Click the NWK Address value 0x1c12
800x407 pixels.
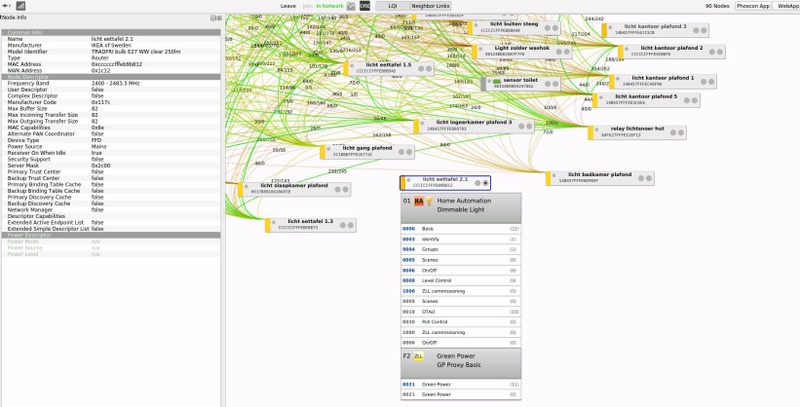(101, 70)
